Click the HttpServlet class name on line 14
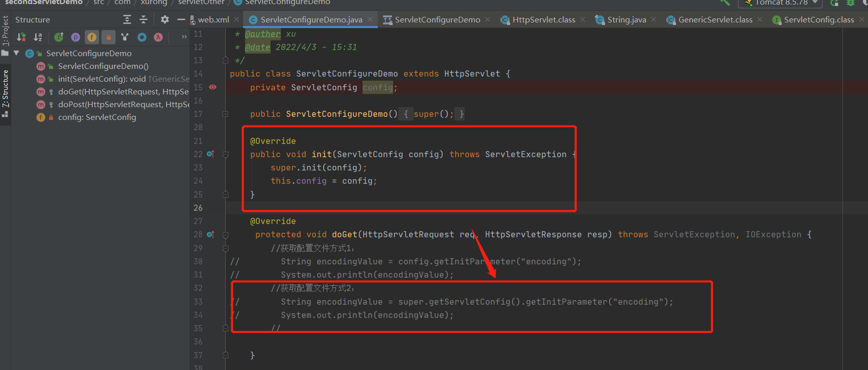 (x=472, y=74)
